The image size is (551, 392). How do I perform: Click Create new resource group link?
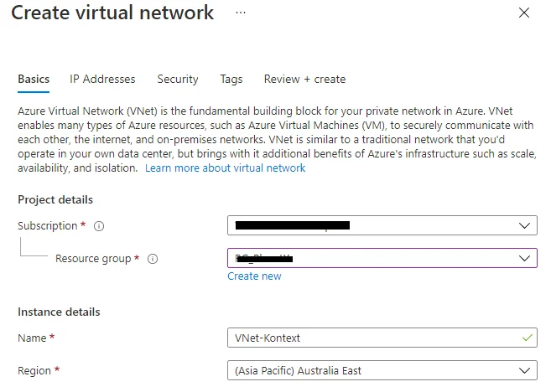[254, 276]
